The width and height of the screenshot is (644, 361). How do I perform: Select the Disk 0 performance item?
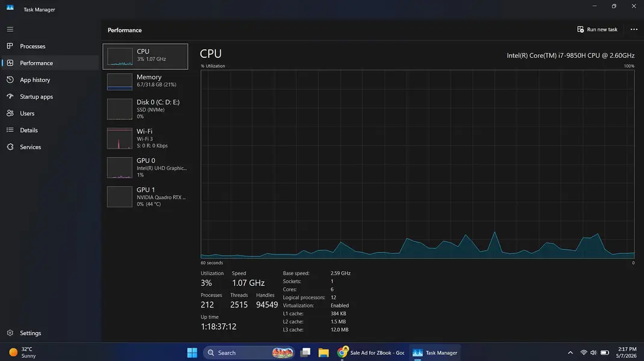146,111
